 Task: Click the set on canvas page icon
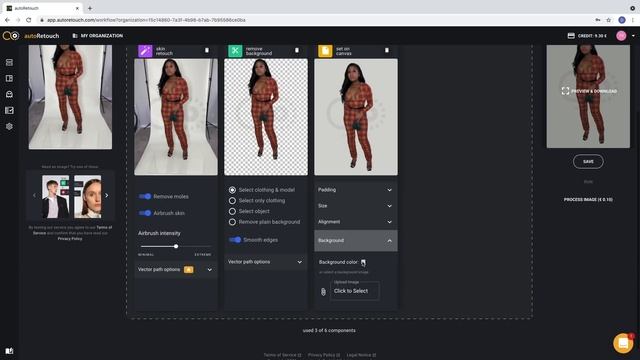(325, 51)
